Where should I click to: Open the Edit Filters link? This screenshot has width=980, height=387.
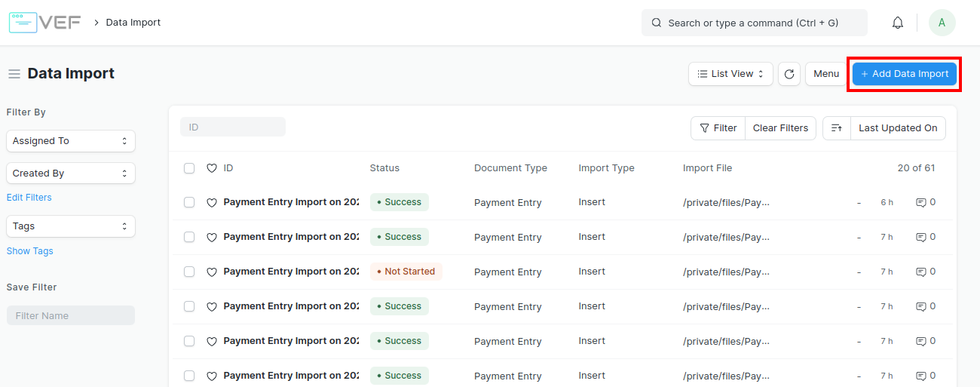click(29, 198)
